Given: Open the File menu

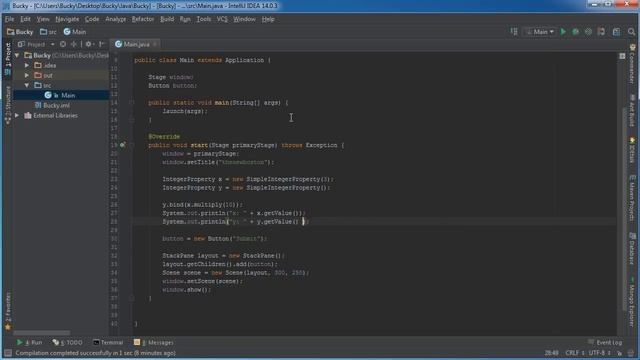Looking at the screenshot, I should 9,19.
